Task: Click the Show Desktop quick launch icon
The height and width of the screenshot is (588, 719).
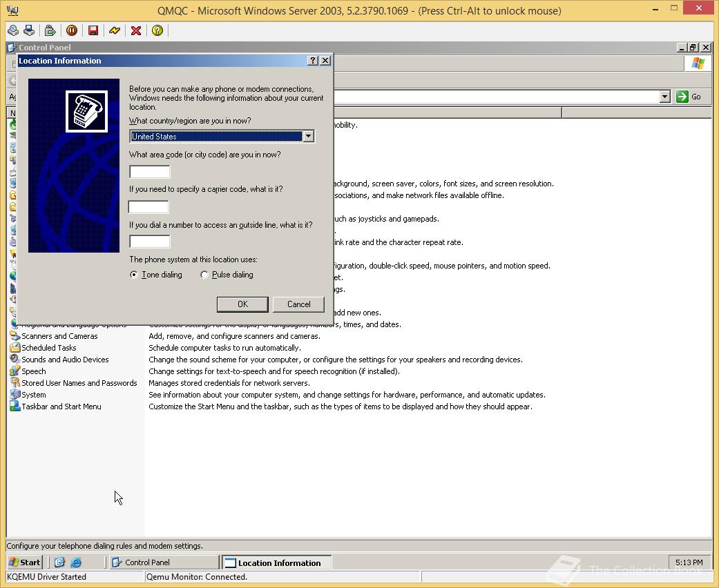Action: (x=59, y=562)
